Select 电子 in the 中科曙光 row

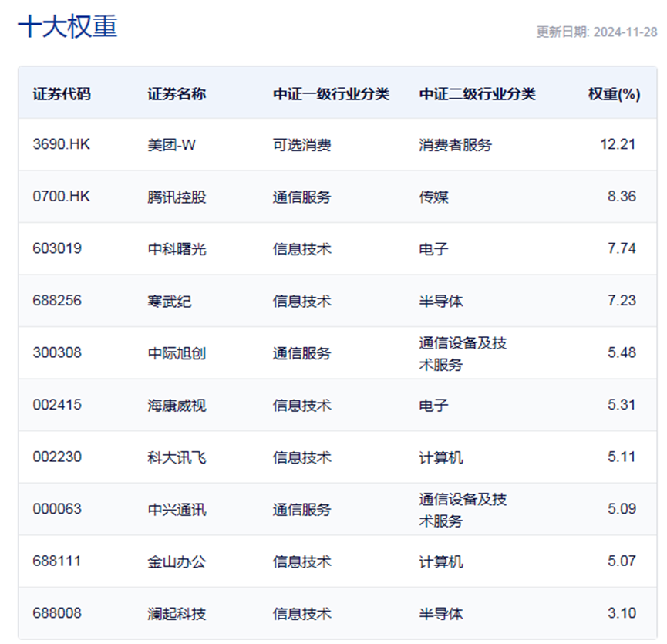point(433,249)
